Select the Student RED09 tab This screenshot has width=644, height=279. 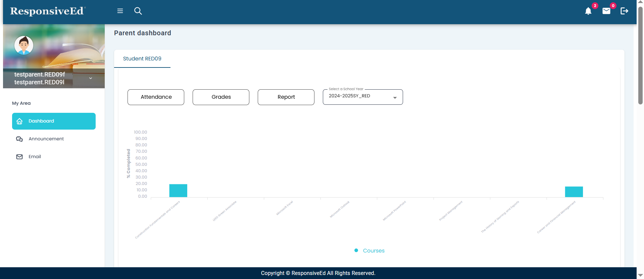coord(142,59)
